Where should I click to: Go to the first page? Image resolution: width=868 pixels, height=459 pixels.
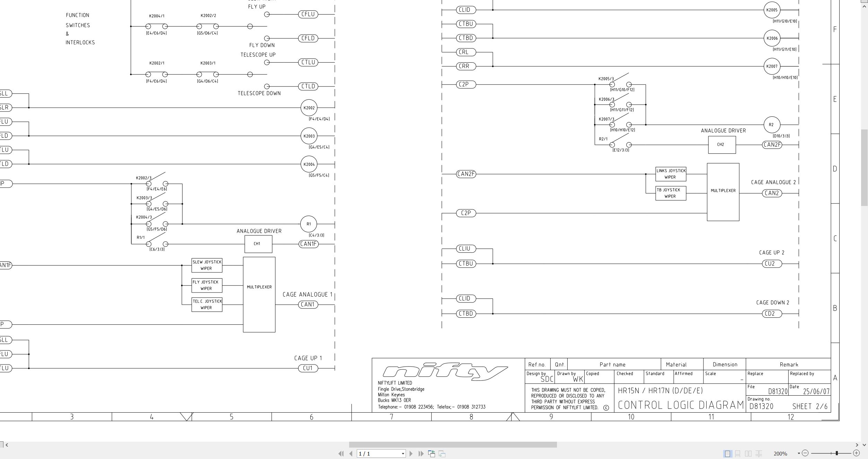341,453
